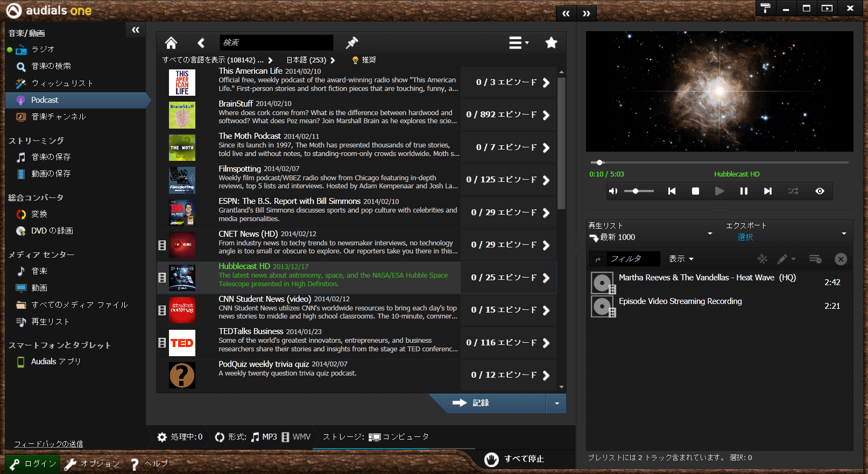
Task: Pause playback
Action: [x=744, y=191]
